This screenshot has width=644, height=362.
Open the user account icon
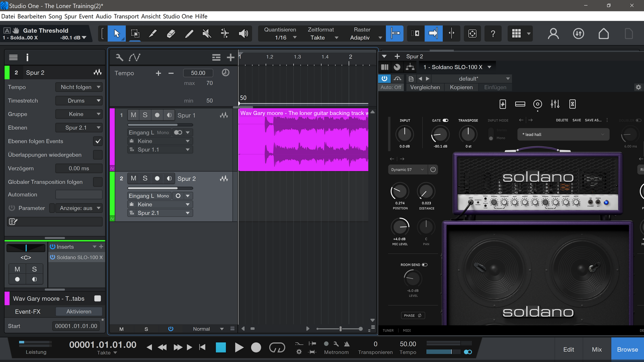pos(553,34)
